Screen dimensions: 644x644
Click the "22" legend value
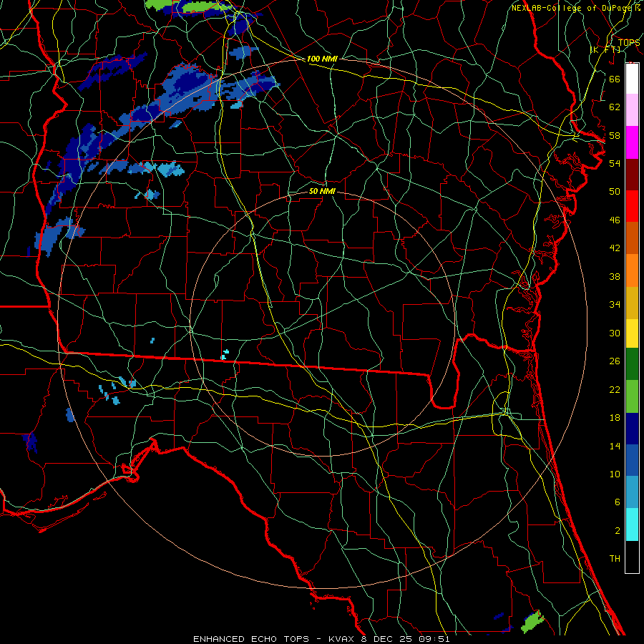[x=615, y=389]
